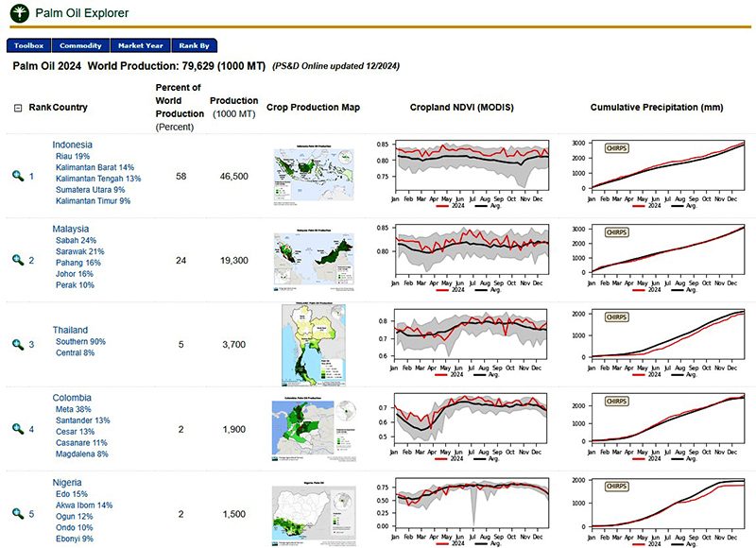Click the magnifier icon beside Indonesia

[17, 176]
